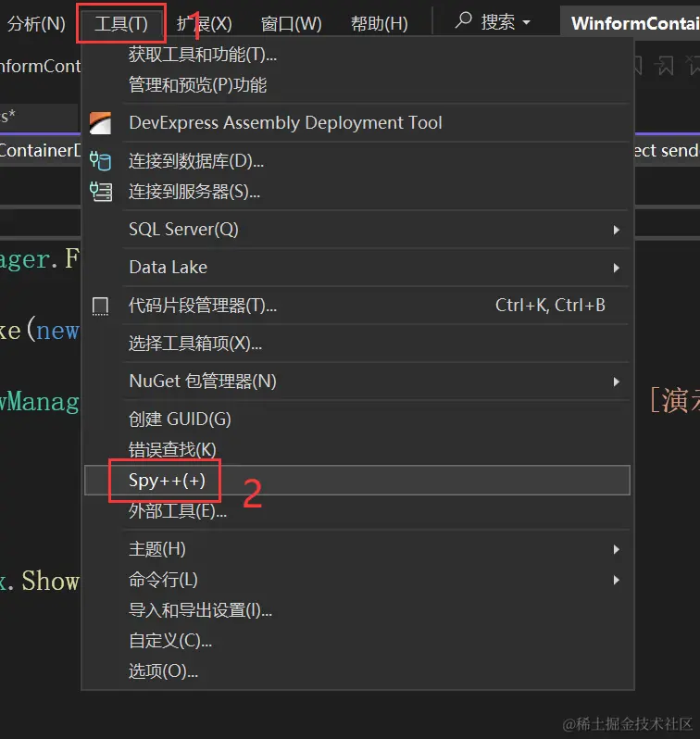Open 外部工具(E)... dialog
Viewport: 700px width, 739px height.
(x=356, y=511)
